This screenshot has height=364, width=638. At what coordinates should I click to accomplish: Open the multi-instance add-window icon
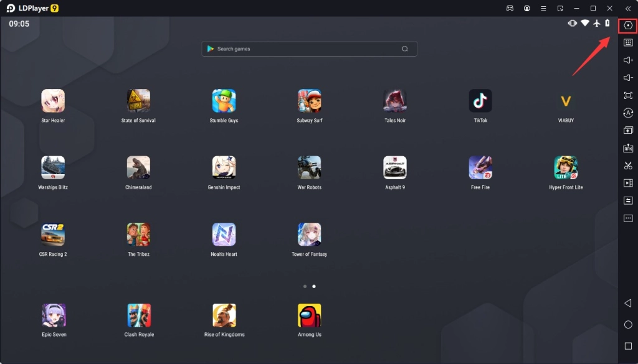[x=628, y=131]
